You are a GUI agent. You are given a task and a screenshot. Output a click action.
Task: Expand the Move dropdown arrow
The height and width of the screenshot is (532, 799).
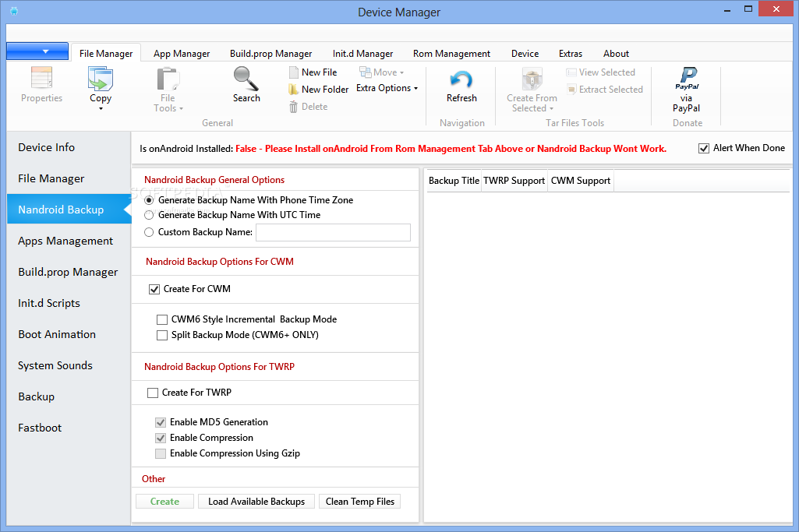tap(401, 72)
